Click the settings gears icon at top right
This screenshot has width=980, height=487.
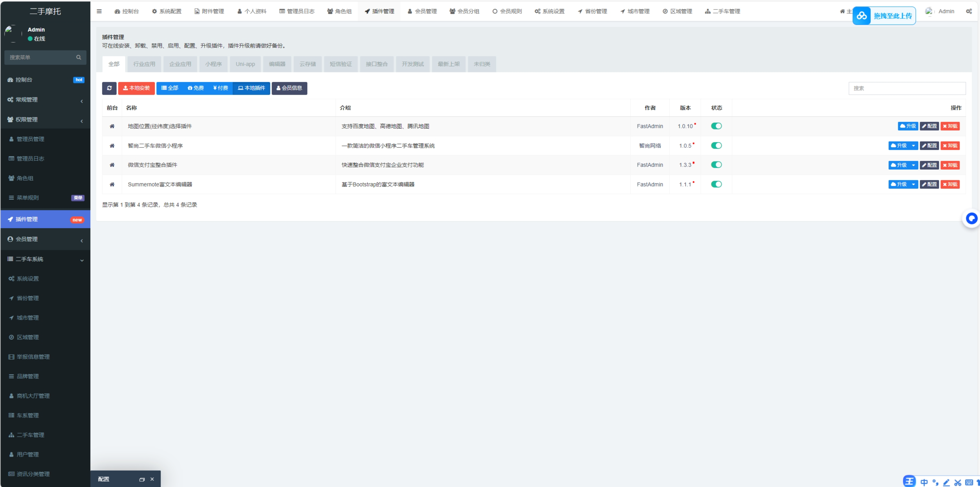[969, 11]
